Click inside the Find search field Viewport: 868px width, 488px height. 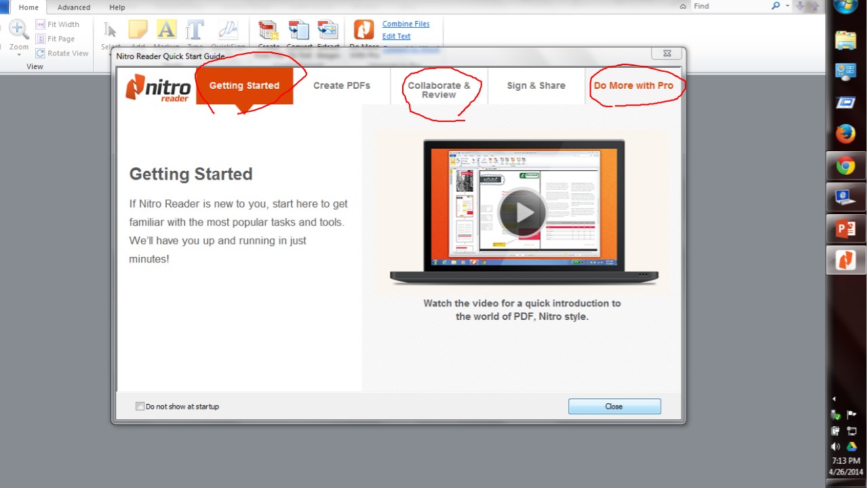(x=729, y=6)
